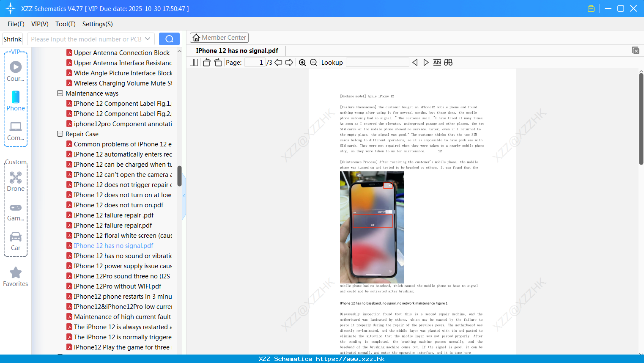Open Wide Angle Picture Interface Block file
This screenshot has width=644, height=363.
[x=119, y=73]
